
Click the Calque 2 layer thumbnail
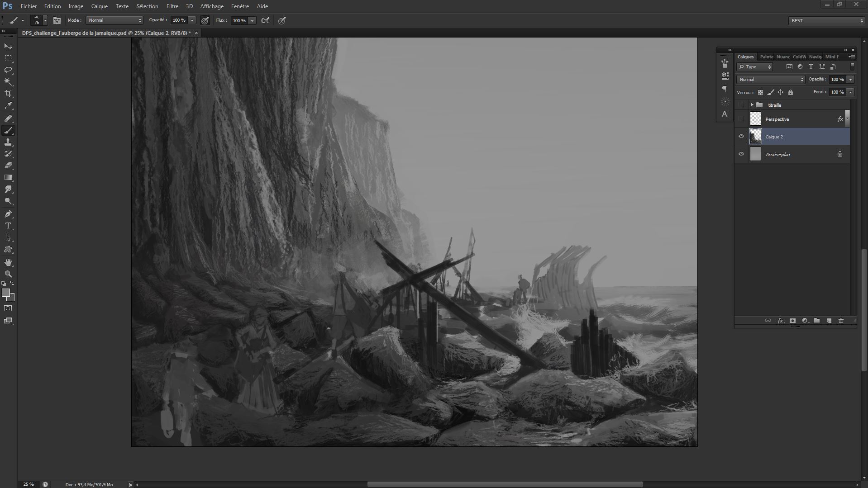pos(755,137)
